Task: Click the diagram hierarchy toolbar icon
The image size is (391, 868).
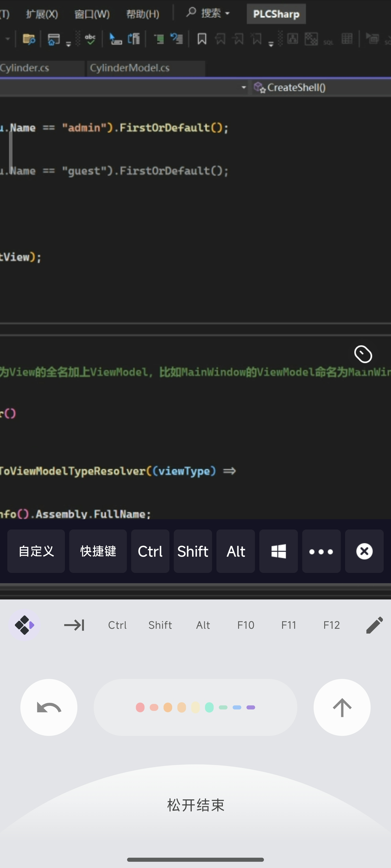Action: 292,39
